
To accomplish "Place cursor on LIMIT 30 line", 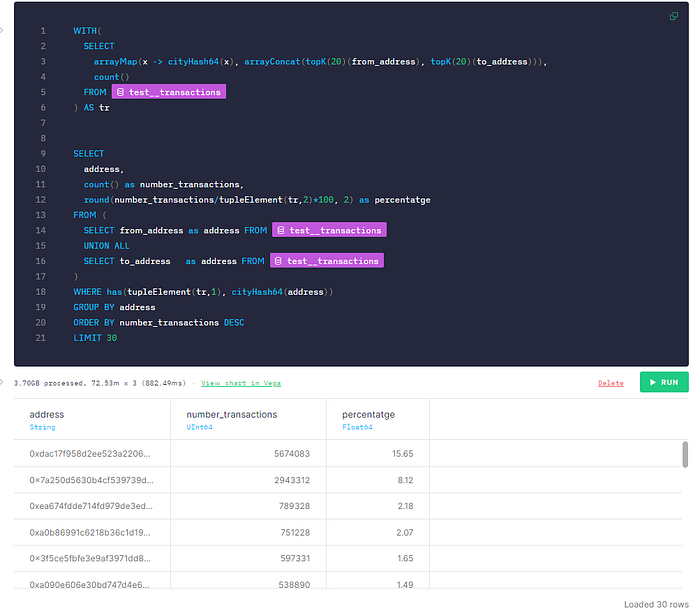I will (95, 338).
